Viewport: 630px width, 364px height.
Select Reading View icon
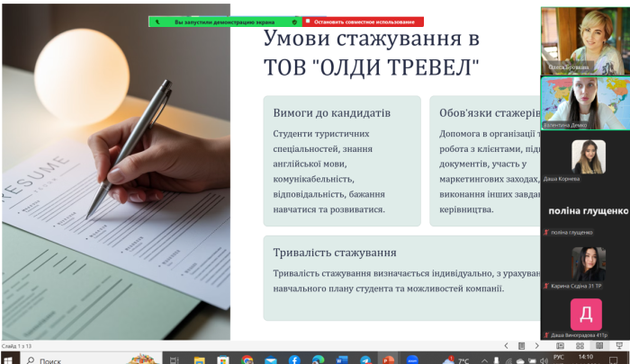pos(599,345)
